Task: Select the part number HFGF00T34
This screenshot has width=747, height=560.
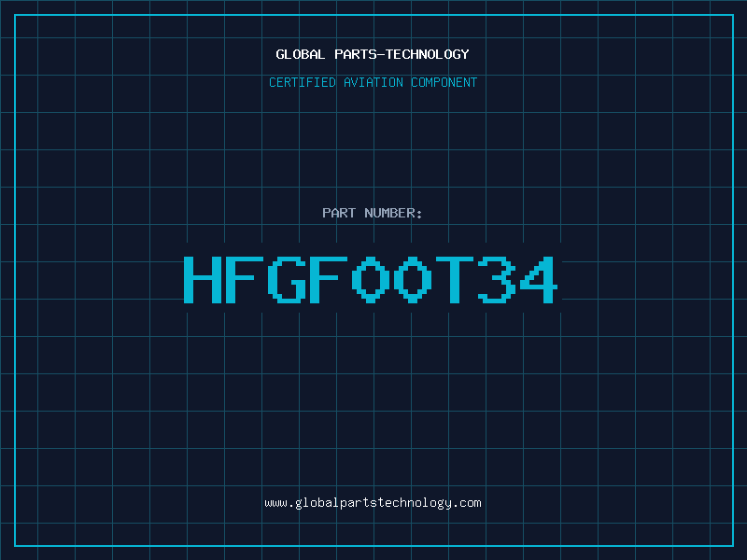Action: (371, 279)
